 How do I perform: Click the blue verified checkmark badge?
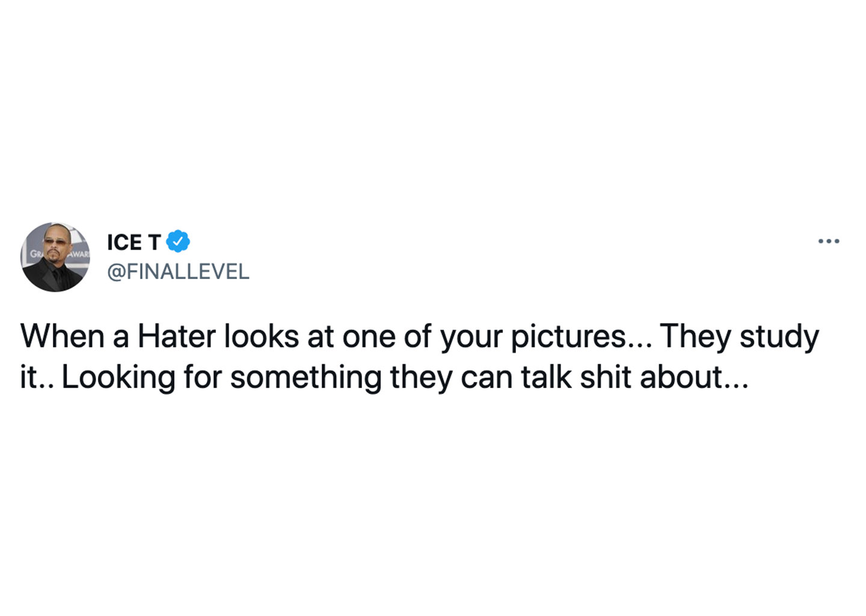(x=178, y=241)
